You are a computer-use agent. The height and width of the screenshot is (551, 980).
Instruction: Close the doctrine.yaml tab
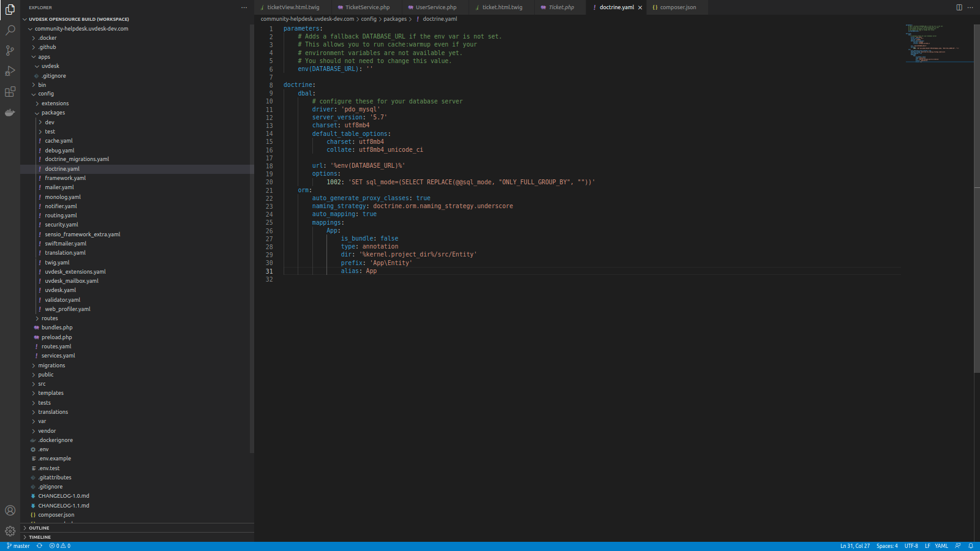[640, 8]
